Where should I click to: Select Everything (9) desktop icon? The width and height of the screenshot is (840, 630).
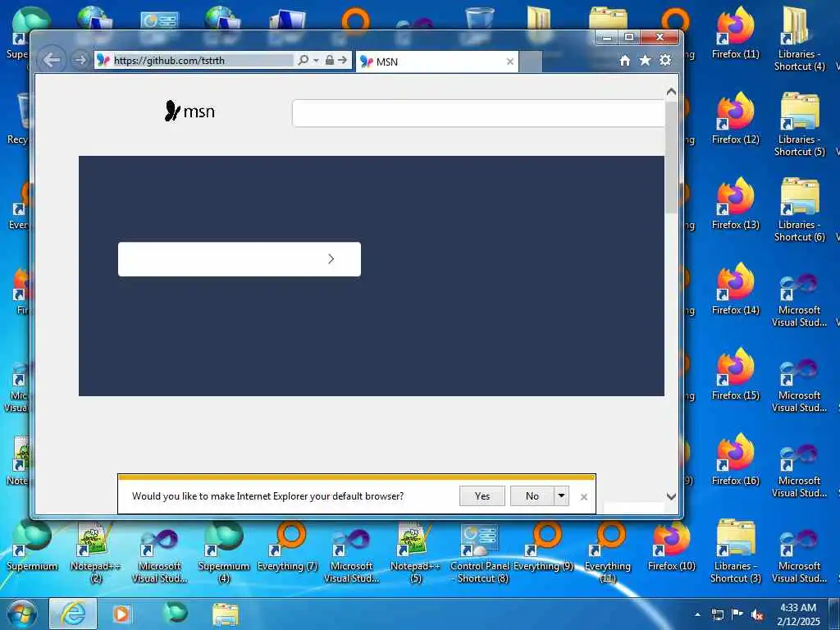[543, 546]
